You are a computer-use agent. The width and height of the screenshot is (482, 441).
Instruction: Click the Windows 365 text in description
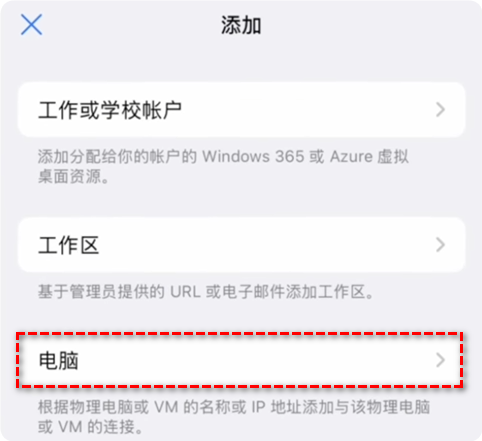click(x=253, y=156)
